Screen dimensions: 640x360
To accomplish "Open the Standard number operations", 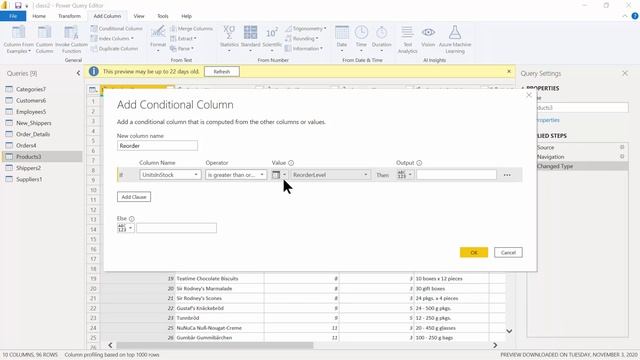I will [x=250, y=39].
